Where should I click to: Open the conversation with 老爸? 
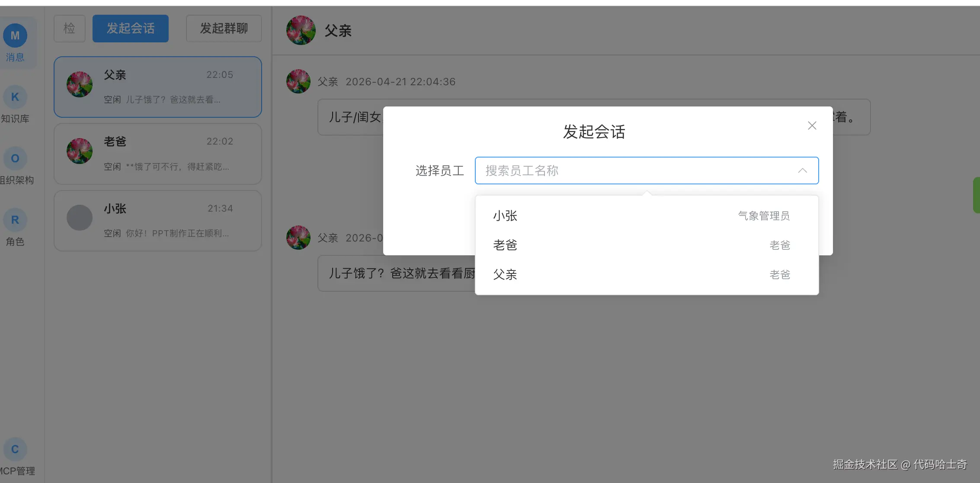[157, 154]
